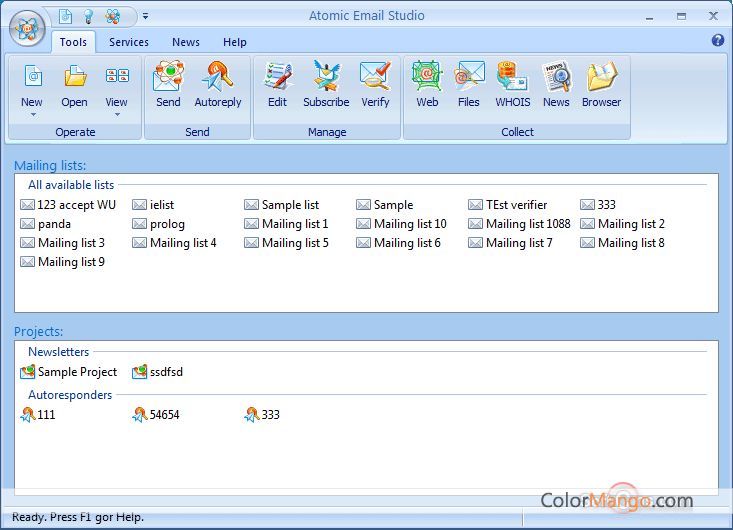The width and height of the screenshot is (733, 530).
Task: Select the 'TEst verifier' mailing list
Action: [x=508, y=205]
